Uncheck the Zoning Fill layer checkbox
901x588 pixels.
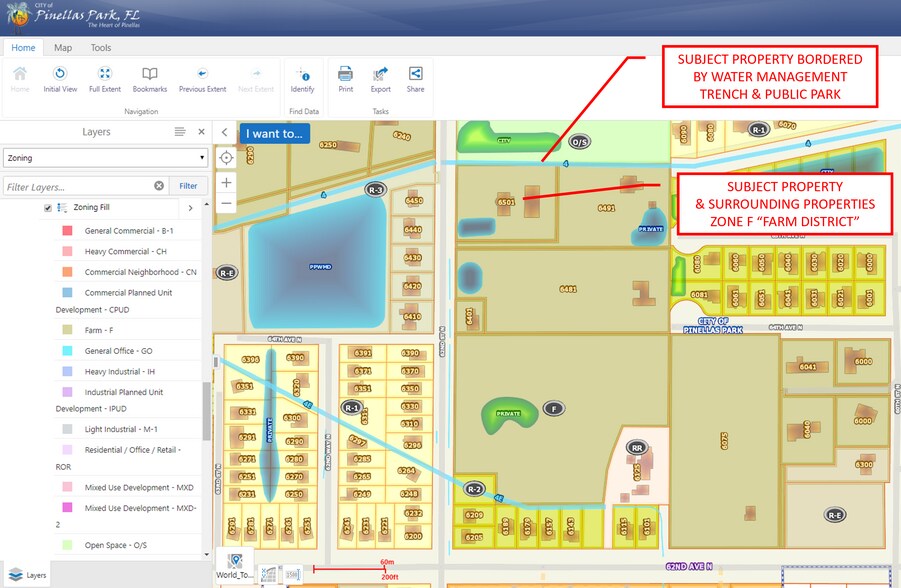tap(48, 208)
